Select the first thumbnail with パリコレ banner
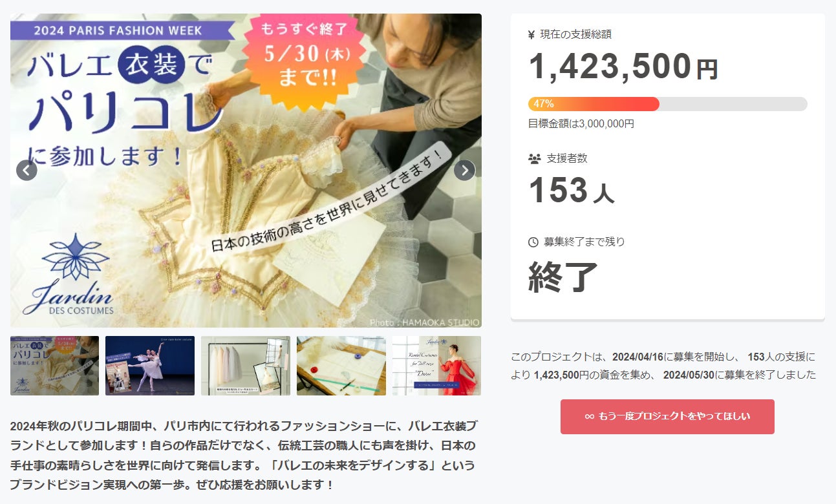The image size is (836, 504). 54,366
